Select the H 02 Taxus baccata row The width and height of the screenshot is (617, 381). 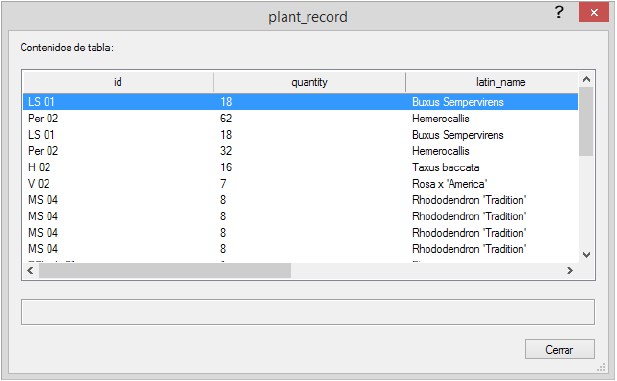click(x=301, y=168)
